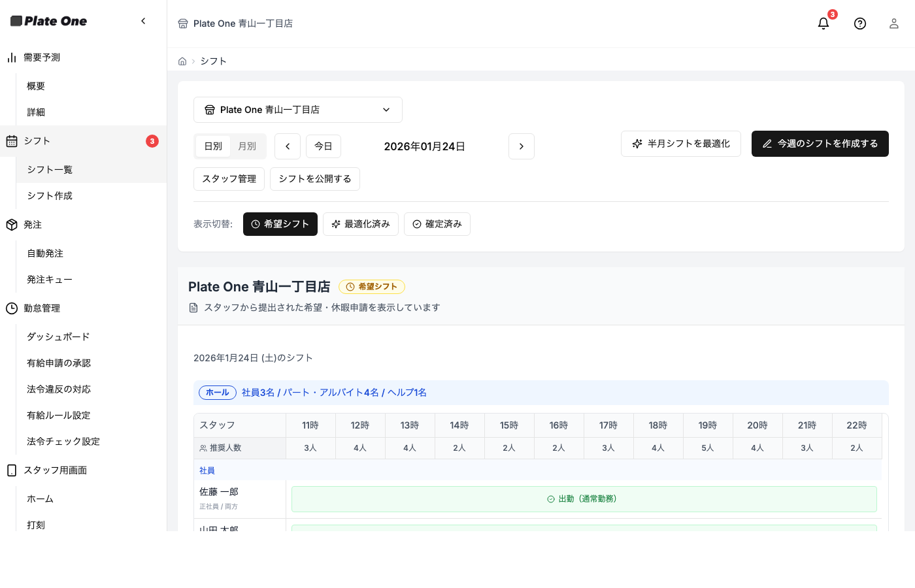Click the red badge on the シフト menu
The width and height of the screenshot is (915, 588).
[x=152, y=141]
